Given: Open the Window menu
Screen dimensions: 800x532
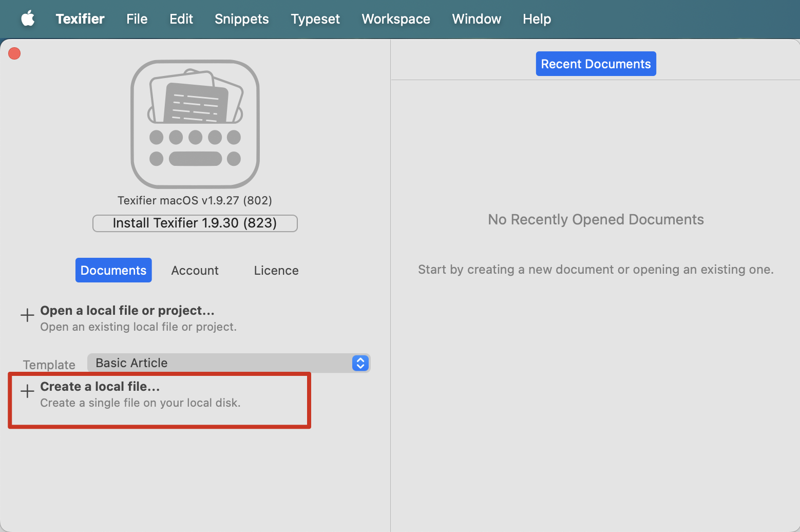Looking at the screenshot, I should tap(477, 19).
